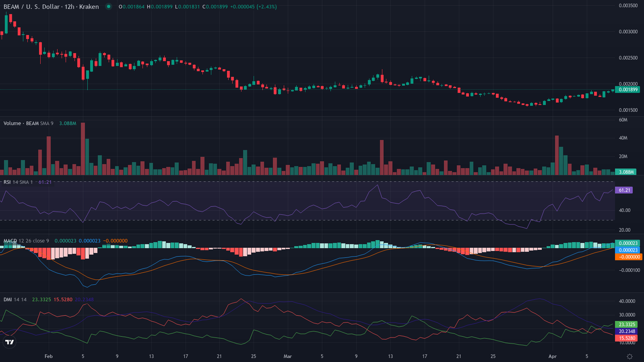Screen dimensions: 644x362
Task: Click the 3.088M volume tag on scale
Action: (625, 172)
